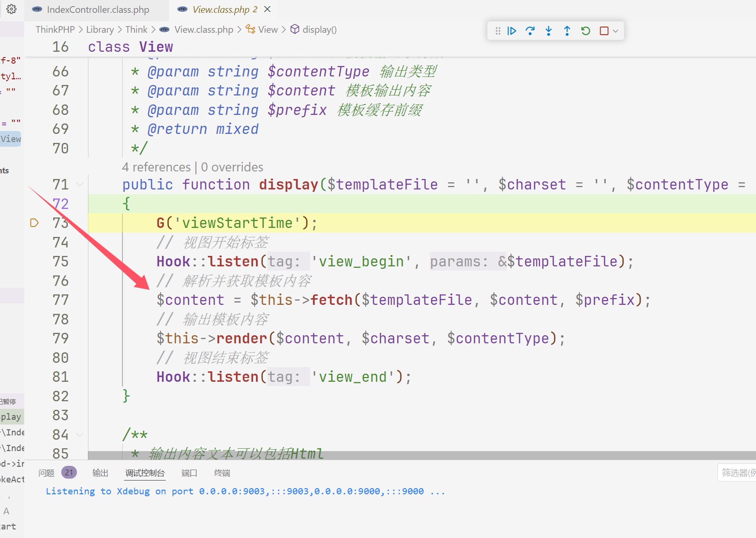Show the 4 references code lens

[156, 167]
